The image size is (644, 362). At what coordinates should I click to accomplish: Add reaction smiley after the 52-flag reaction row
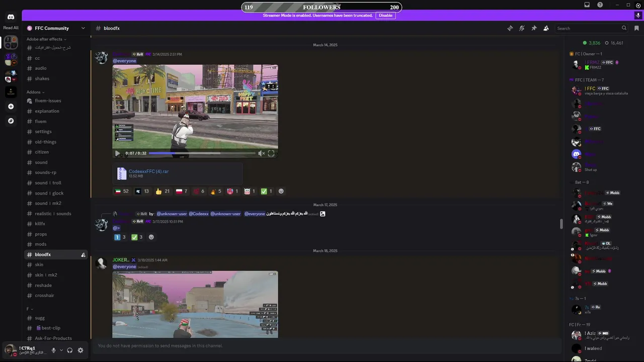281,191
